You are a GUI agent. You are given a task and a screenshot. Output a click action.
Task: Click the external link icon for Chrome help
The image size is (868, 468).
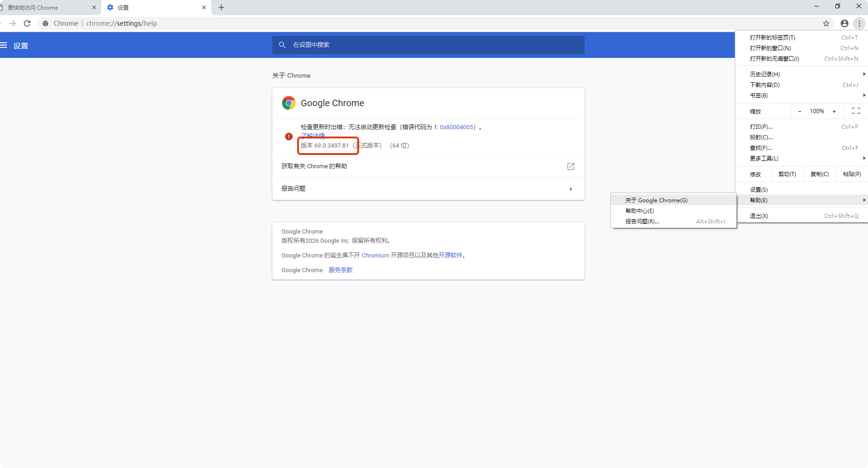pos(571,166)
